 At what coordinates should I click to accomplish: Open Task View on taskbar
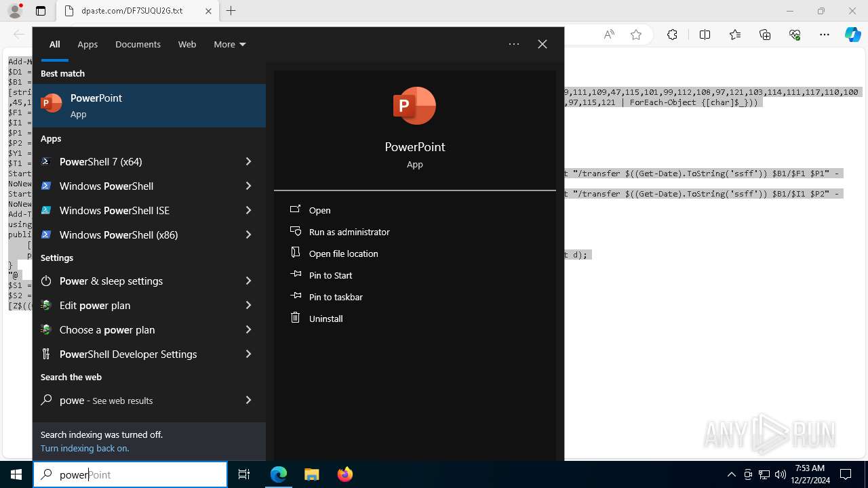[x=244, y=474]
